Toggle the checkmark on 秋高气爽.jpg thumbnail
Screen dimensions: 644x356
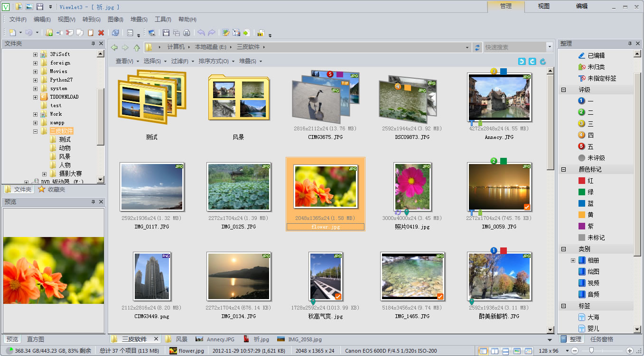(337, 297)
